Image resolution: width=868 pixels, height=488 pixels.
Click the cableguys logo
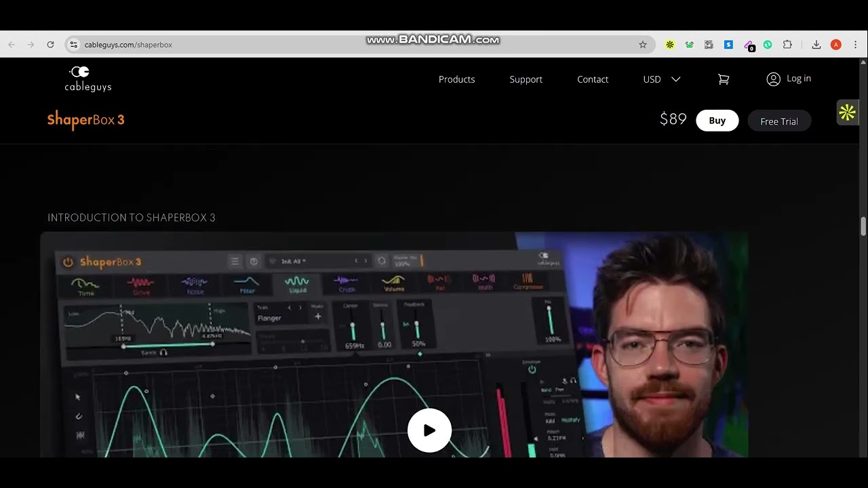pos(88,79)
